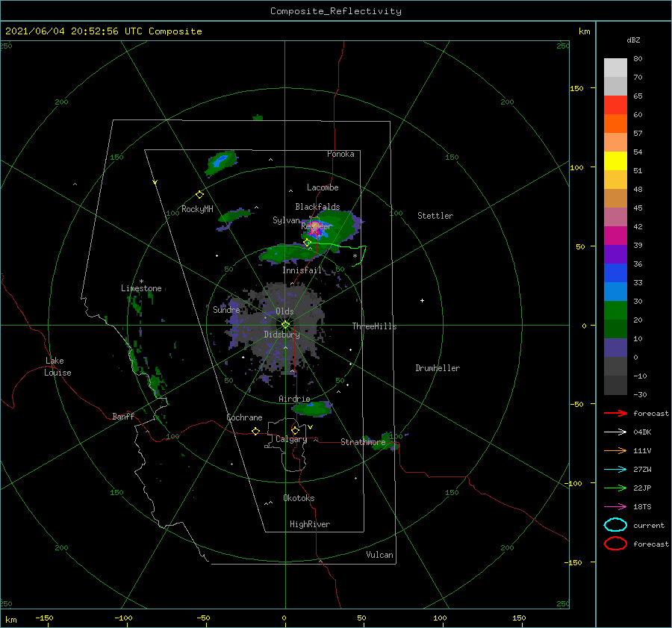Click the 'ThreeHills' map label

pyautogui.click(x=374, y=326)
